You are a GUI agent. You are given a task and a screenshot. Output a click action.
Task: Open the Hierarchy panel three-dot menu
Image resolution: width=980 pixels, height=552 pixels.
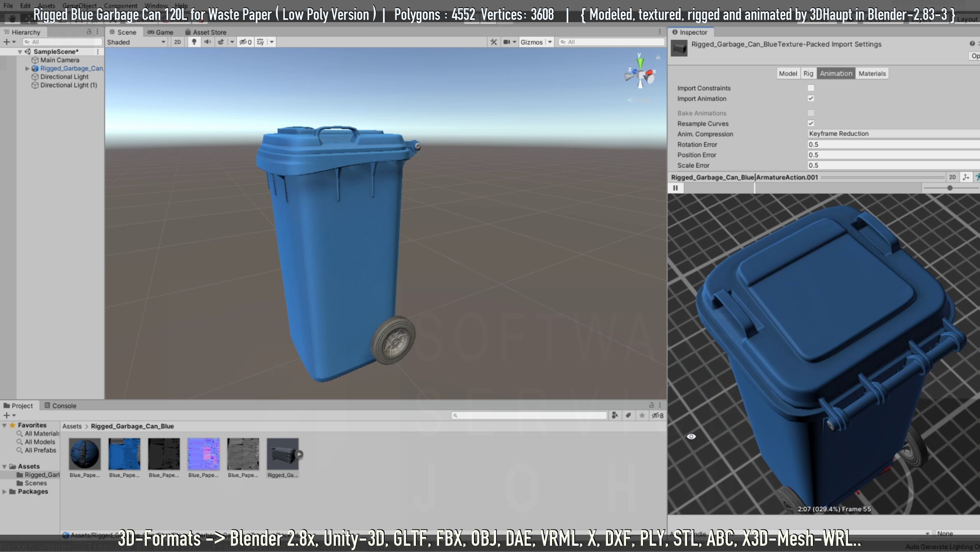98,32
